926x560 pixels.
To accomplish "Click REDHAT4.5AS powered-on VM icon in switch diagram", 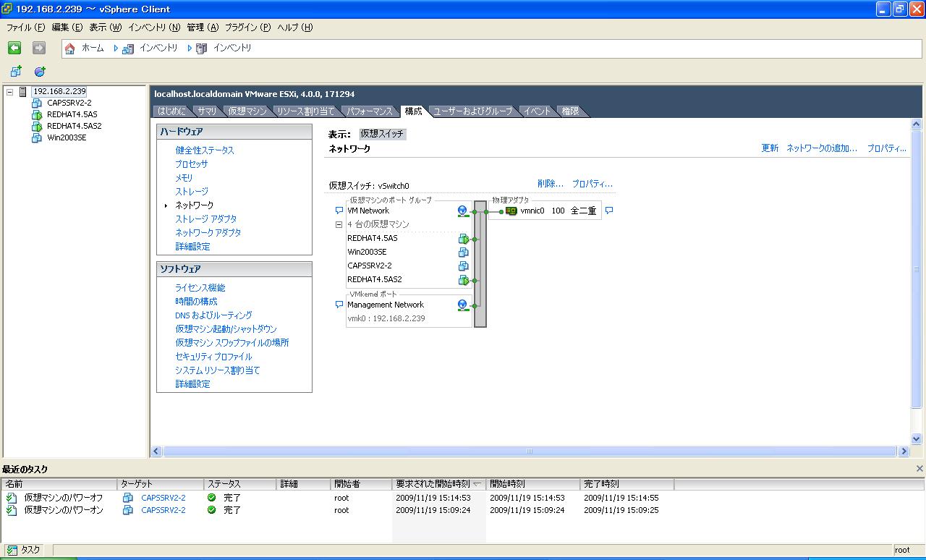I will point(463,239).
